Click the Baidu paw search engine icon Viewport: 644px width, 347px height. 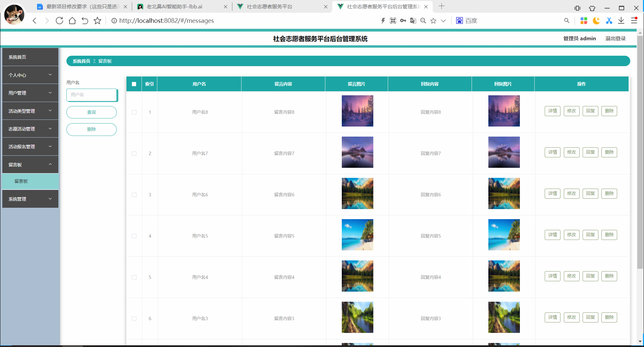pyautogui.click(x=460, y=20)
